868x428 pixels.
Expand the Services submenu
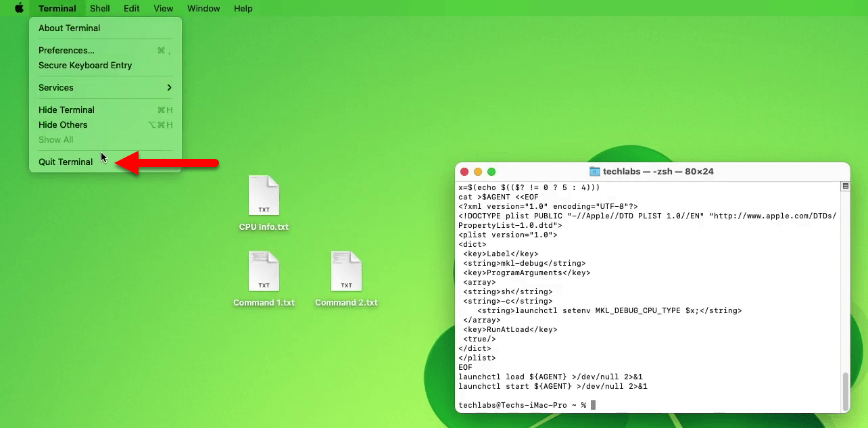tap(105, 88)
